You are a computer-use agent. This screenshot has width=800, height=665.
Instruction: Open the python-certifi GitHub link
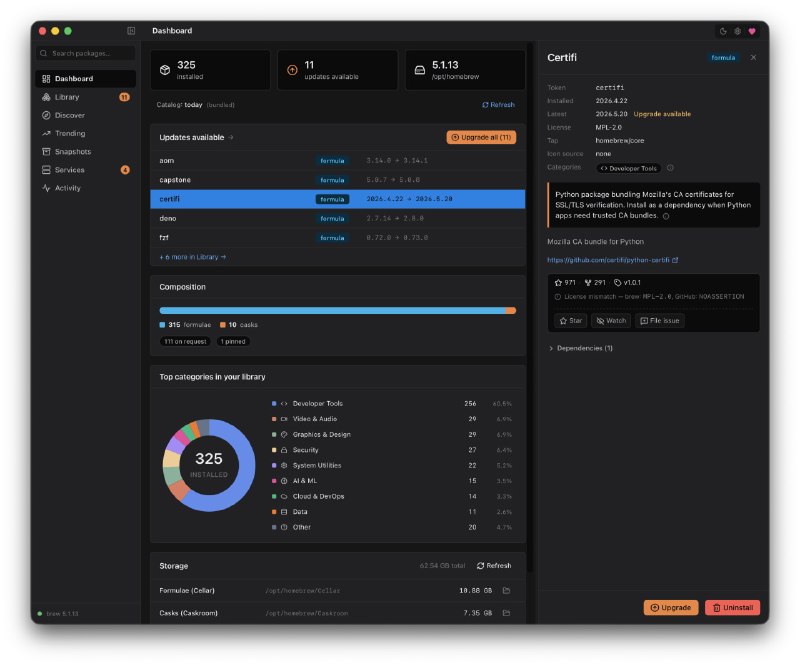click(608, 260)
